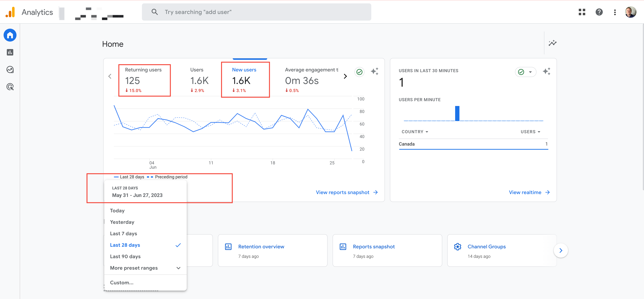Open the Insights sparkline icon beside Home
The width and height of the screenshot is (644, 299).
[x=552, y=43]
